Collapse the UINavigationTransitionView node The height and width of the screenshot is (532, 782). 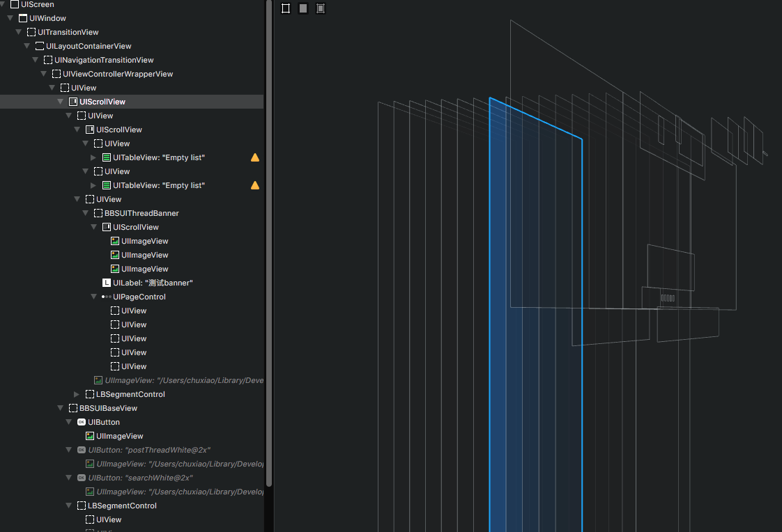[x=36, y=60]
